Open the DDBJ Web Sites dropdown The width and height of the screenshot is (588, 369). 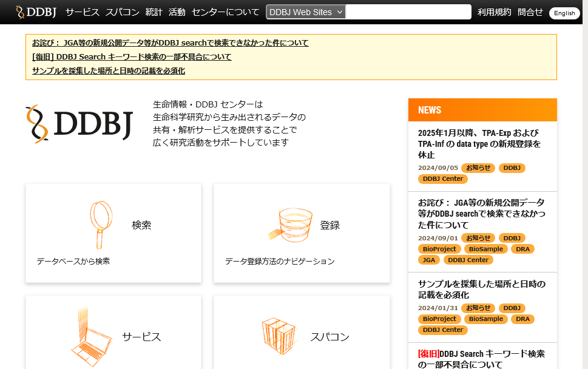tap(305, 12)
